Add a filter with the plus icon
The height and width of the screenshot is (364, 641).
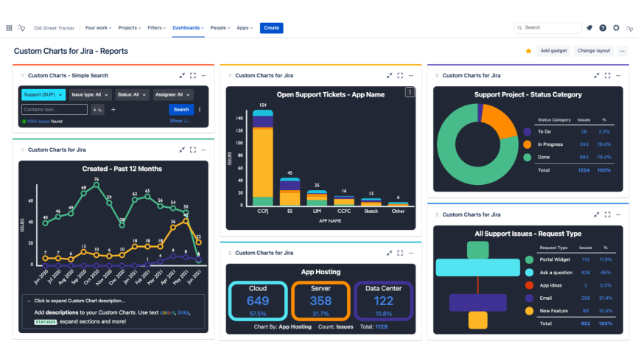(113, 110)
